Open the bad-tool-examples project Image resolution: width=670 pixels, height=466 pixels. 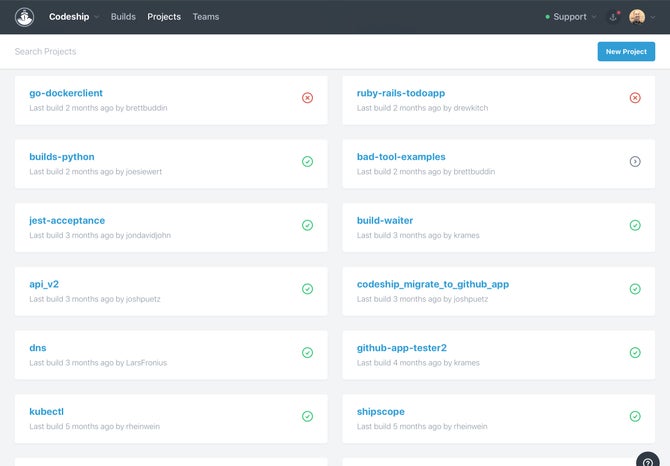click(x=401, y=157)
